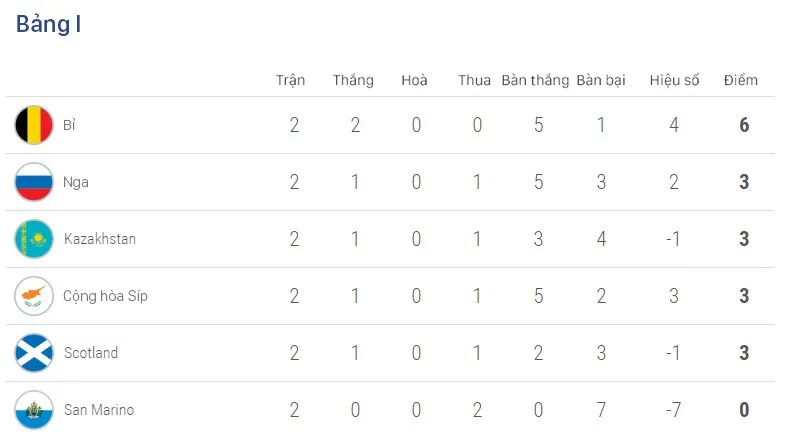
Task: Click the Trận column header
Action: 291,80
